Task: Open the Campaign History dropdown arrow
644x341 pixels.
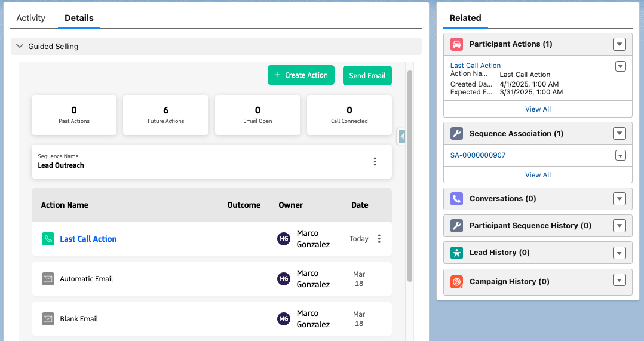Action: 620,281
